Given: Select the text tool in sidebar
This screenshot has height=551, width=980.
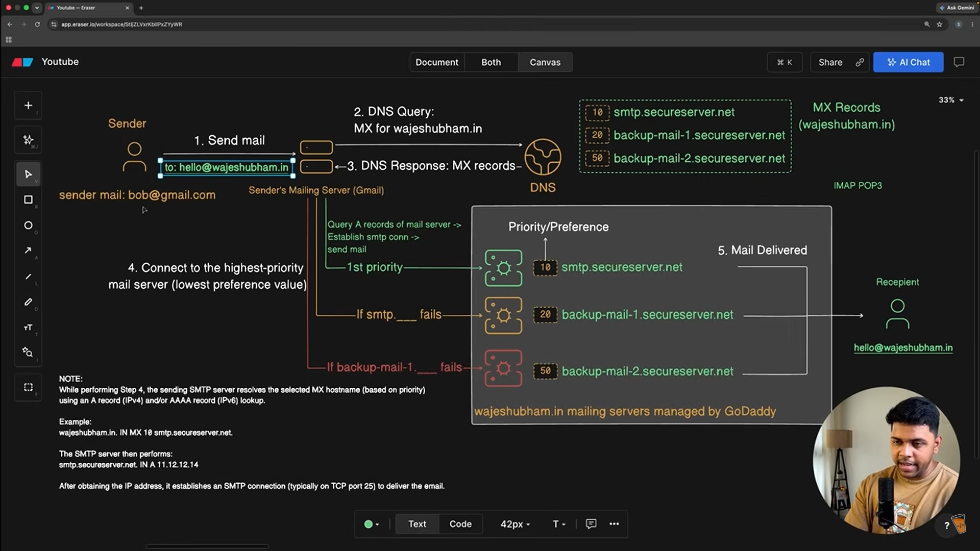Looking at the screenshot, I should click(x=28, y=328).
